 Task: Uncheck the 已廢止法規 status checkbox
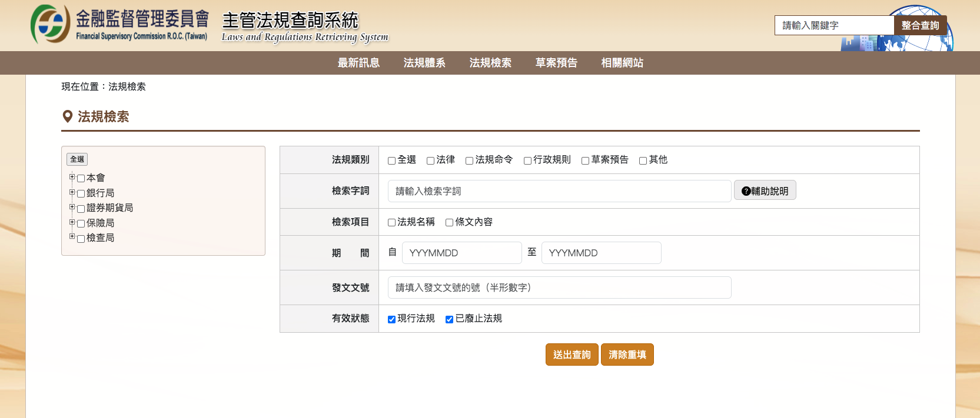click(449, 319)
